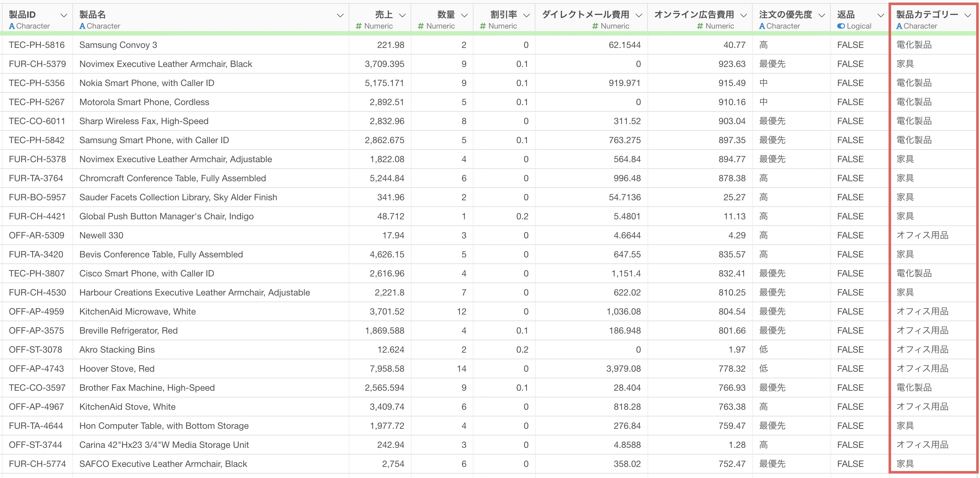980x478 pixels.
Task: Click the 割引率 column dropdown arrow
Action: coord(527,15)
